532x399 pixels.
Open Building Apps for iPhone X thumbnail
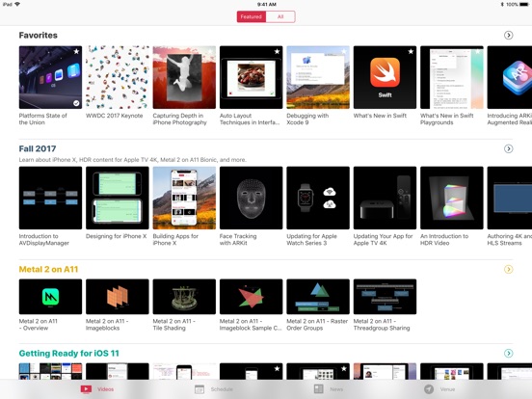point(184,198)
